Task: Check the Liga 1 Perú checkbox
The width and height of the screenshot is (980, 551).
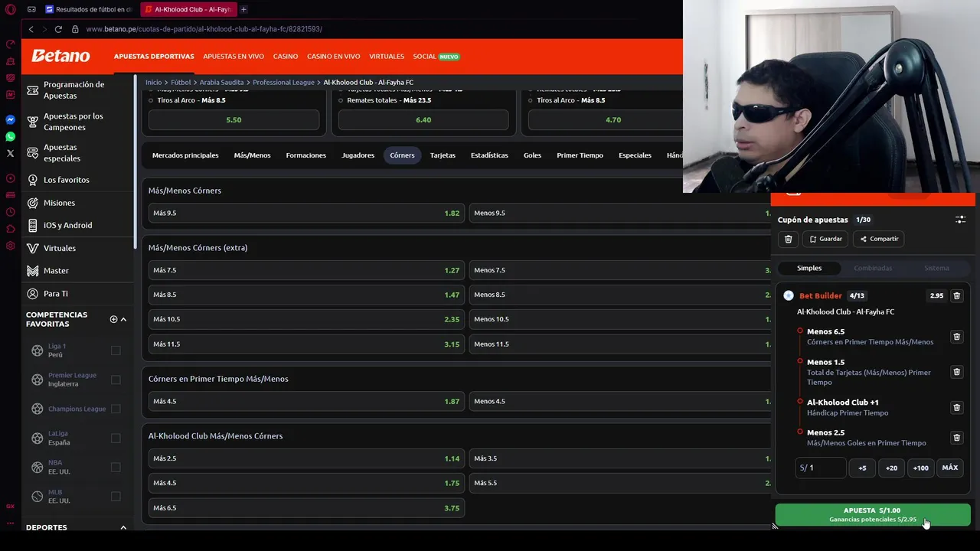Action: (x=116, y=350)
